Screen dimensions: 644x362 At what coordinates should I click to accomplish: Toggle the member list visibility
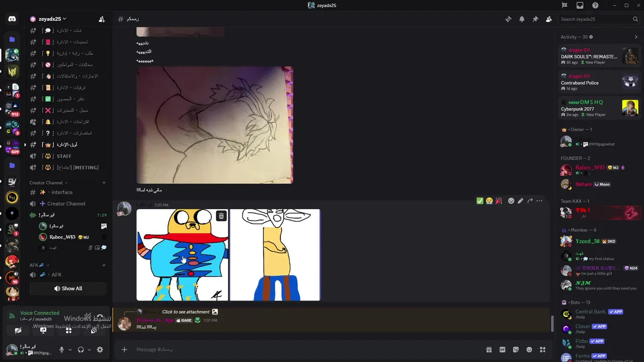click(548, 19)
